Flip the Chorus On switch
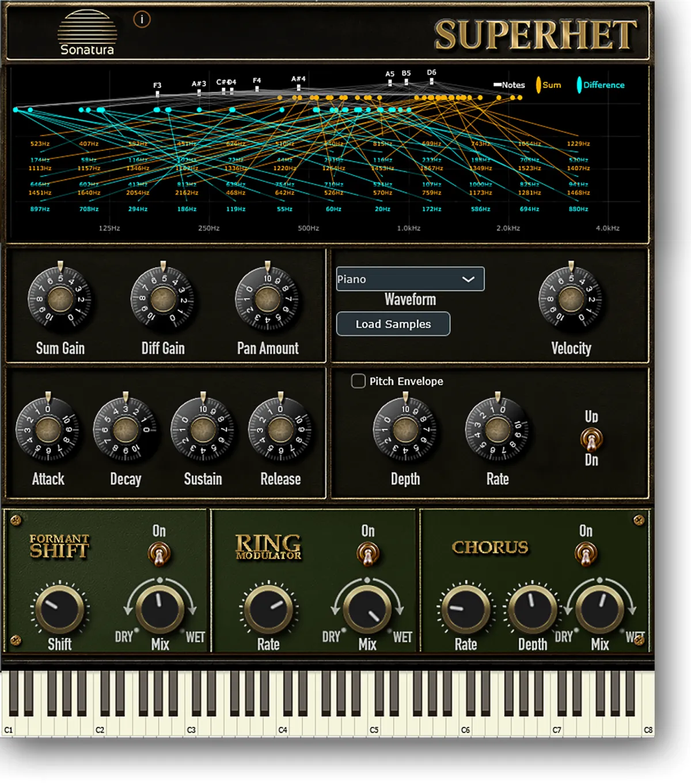The width and height of the screenshot is (691, 784). coord(586,554)
